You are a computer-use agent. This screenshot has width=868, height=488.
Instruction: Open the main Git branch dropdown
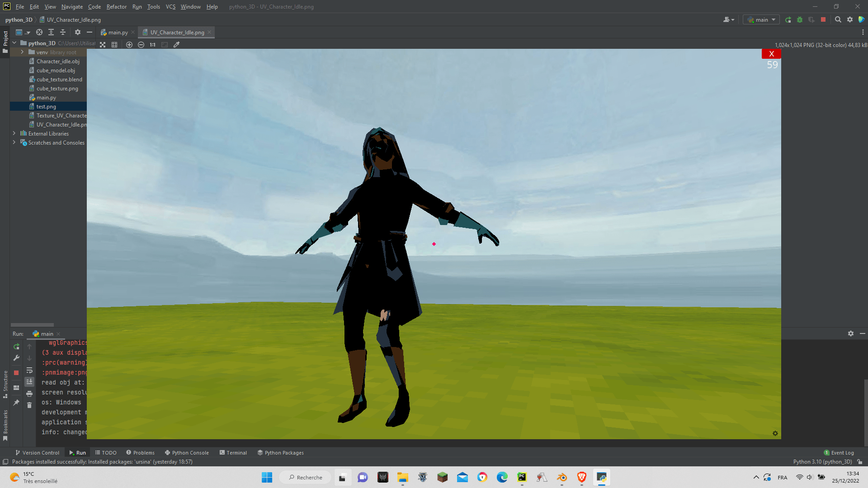pyautogui.click(x=761, y=19)
